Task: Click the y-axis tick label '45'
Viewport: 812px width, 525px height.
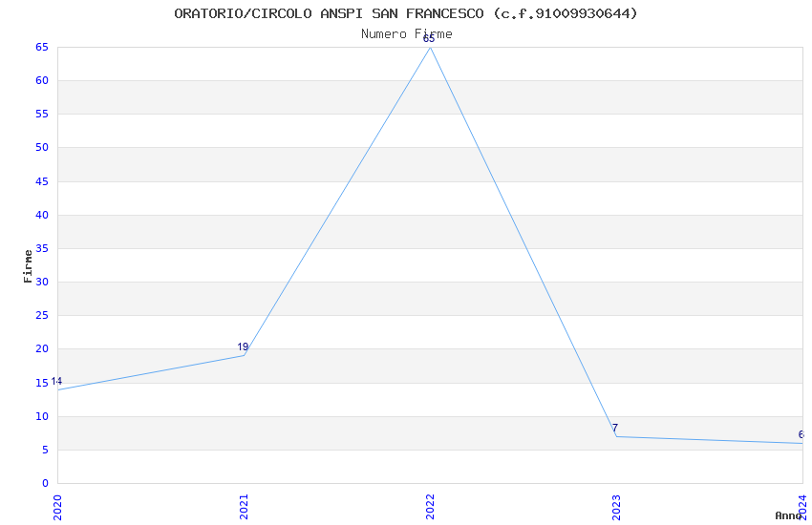Action: (42, 181)
